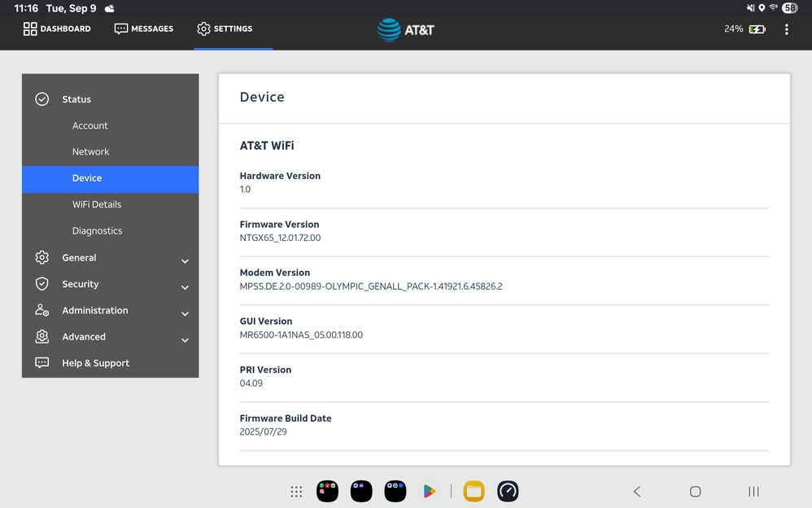
Task: Click the Messages speech bubble icon
Action: [120, 28]
